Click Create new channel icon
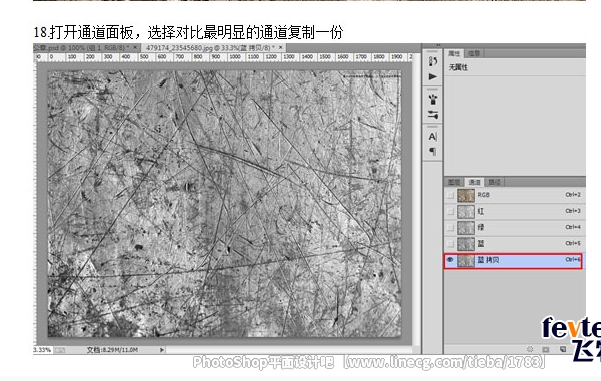Image resolution: width=601 pixels, height=381 pixels. tap(563, 349)
